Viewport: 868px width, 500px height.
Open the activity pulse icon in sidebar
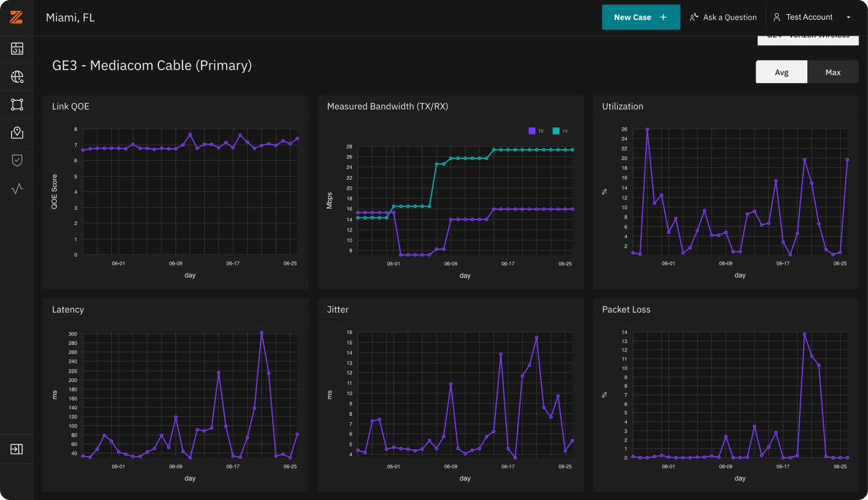tap(17, 188)
